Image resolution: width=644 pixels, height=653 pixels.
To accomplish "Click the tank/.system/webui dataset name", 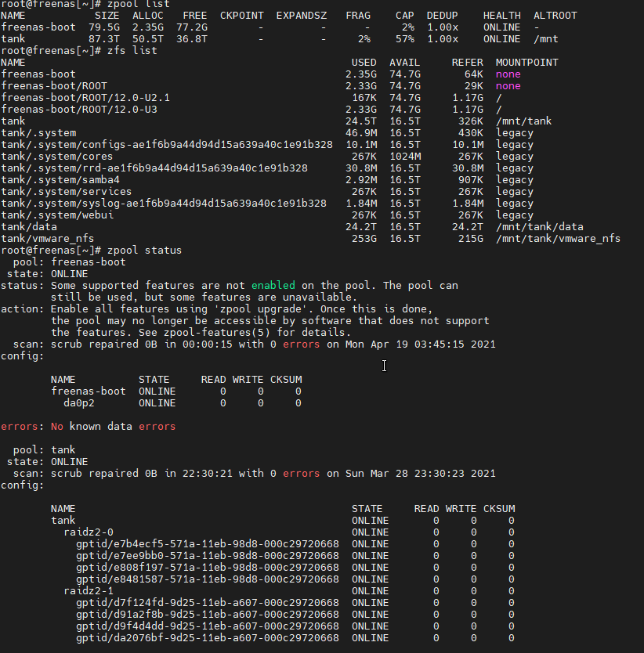I will pyautogui.click(x=57, y=215).
